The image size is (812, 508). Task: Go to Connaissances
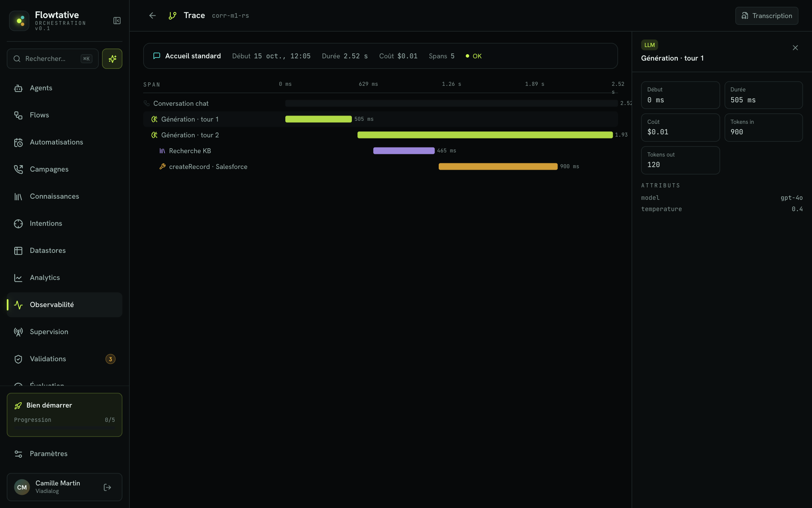pyautogui.click(x=64, y=196)
